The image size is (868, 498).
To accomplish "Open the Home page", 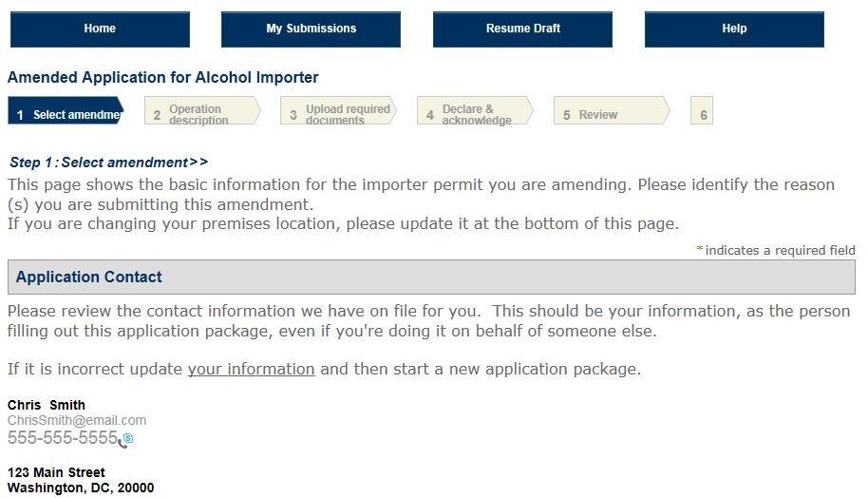I will point(100,29).
